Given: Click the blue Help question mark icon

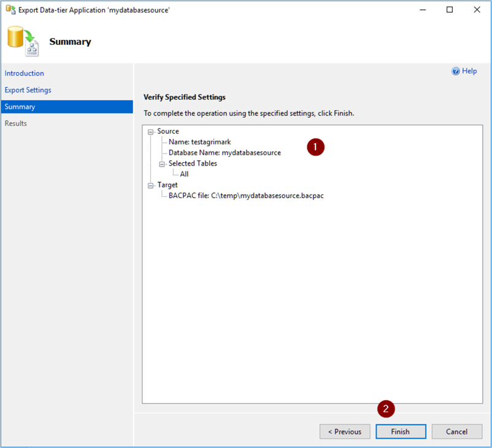Looking at the screenshot, I should (456, 71).
